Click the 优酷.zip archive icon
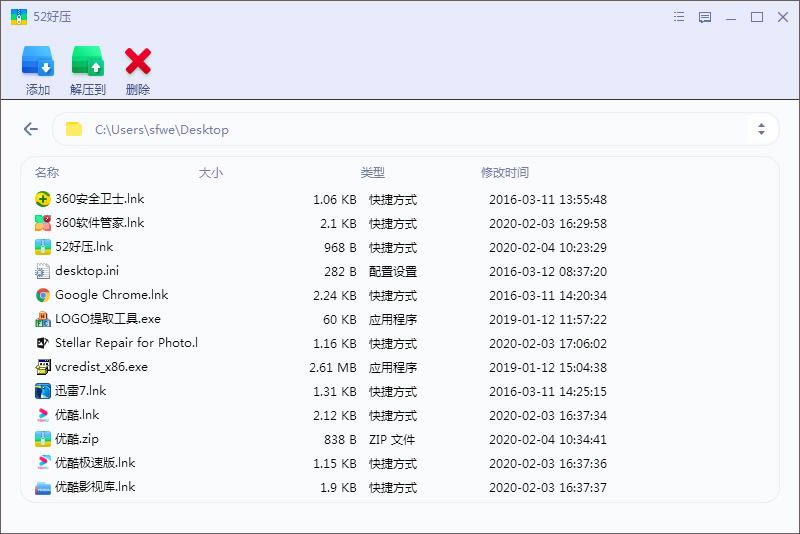This screenshot has height=534, width=800. point(43,439)
